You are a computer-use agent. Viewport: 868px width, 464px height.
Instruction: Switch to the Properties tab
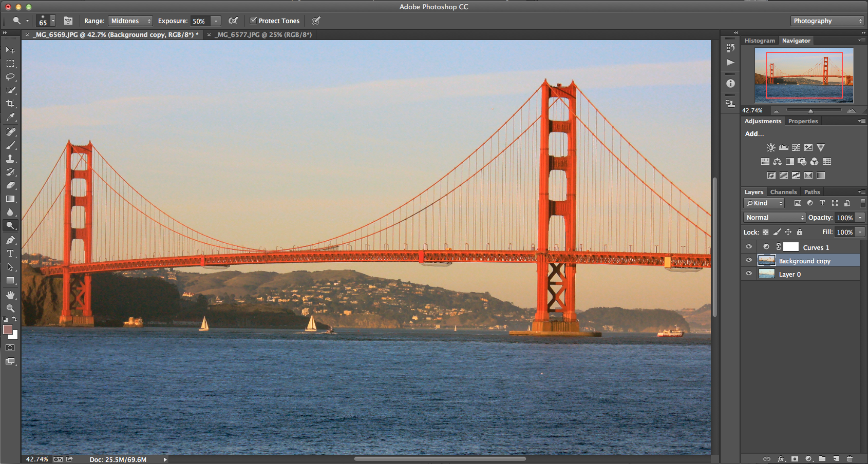tap(803, 121)
